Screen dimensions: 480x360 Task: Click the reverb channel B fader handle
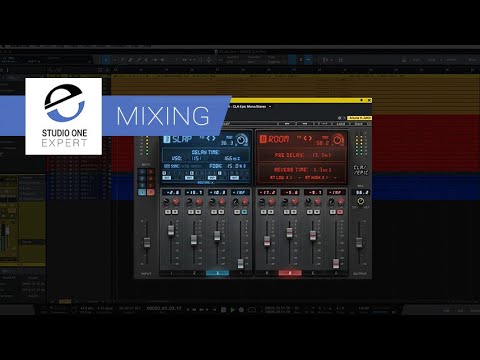(x=290, y=233)
